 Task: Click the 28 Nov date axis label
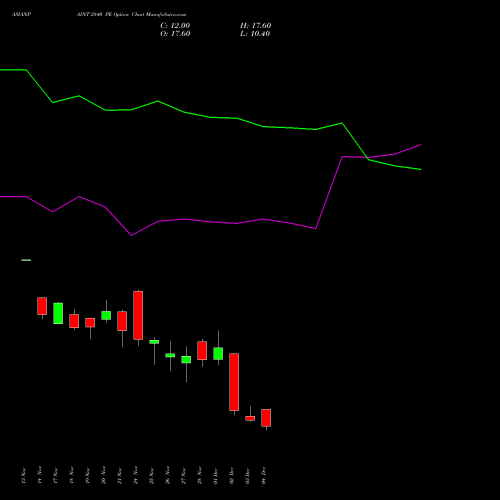tap(199, 475)
